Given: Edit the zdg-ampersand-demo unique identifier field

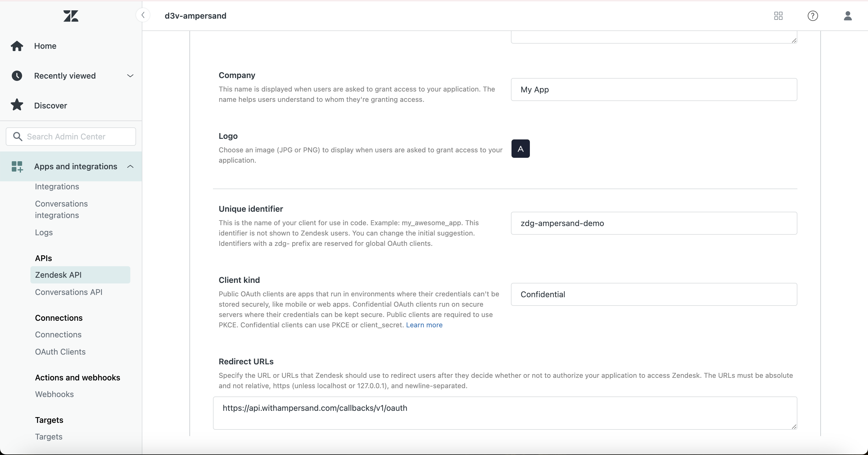Looking at the screenshot, I should (654, 223).
